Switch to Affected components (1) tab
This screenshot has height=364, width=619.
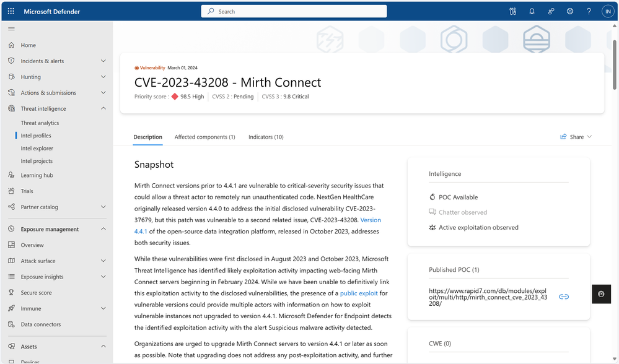[x=204, y=137]
